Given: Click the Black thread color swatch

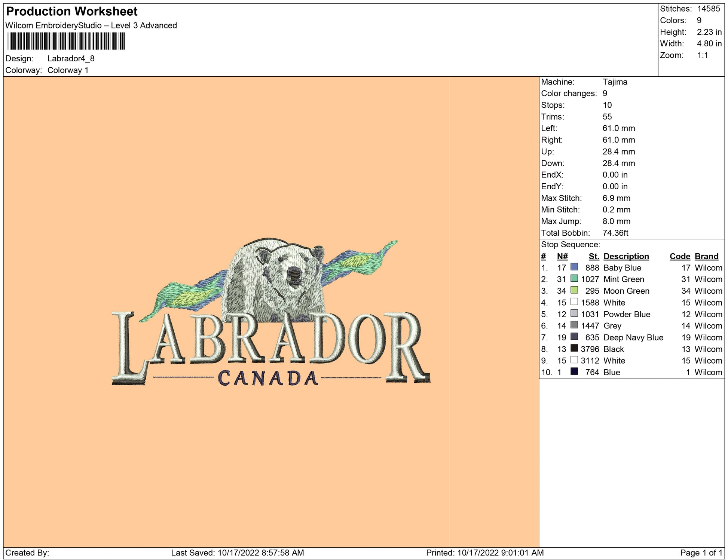Looking at the screenshot, I should 574,348.
